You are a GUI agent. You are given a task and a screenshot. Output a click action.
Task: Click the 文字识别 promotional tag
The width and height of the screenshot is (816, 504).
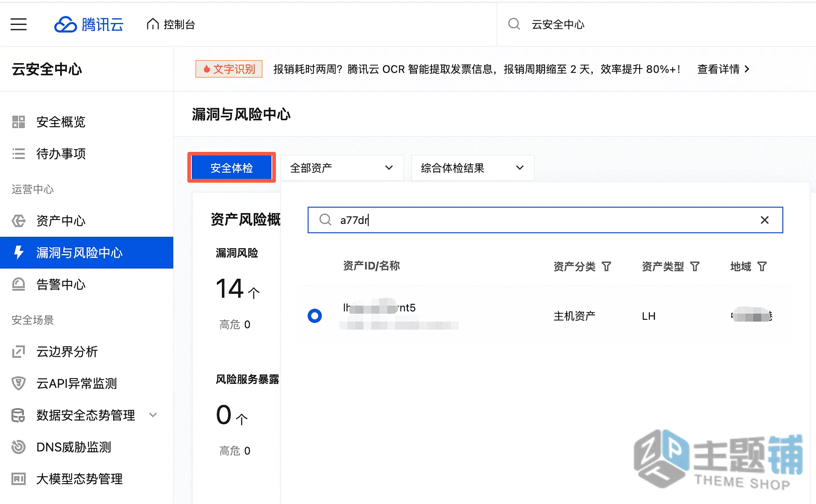click(229, 69)
